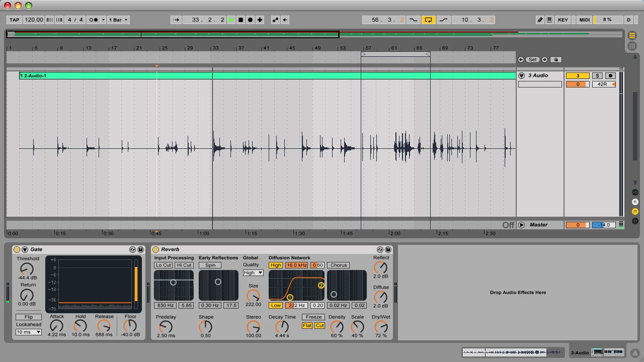The image size is (644, 362).
Task: Collapse the 3 Audio track
Action: tap(521, 75)
